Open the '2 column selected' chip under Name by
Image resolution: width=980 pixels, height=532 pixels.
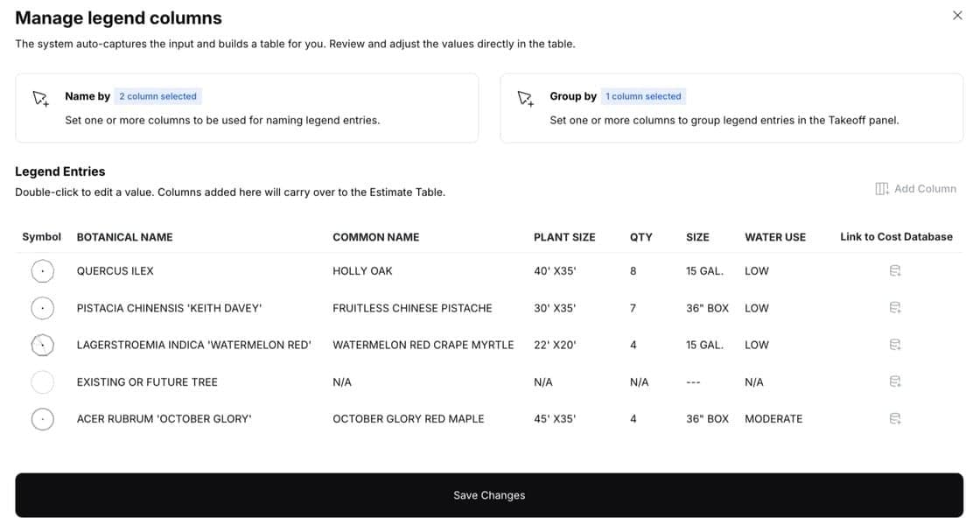click(158, 95)
